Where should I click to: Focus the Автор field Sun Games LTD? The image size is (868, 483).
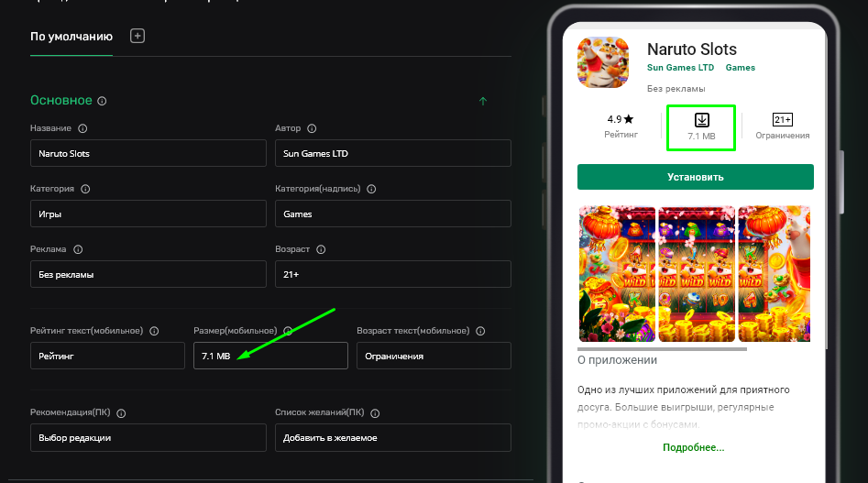(x=393, y=153)
